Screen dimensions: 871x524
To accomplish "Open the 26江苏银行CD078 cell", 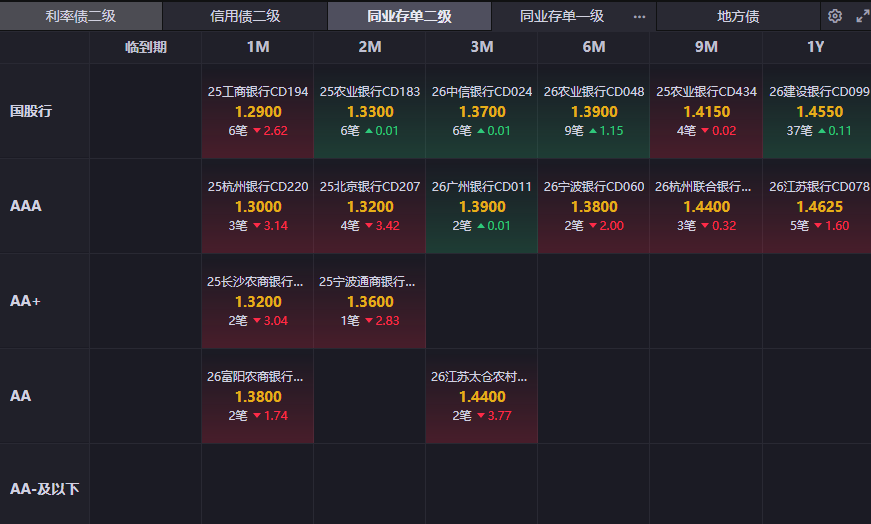I will click(x=817, y=206).
